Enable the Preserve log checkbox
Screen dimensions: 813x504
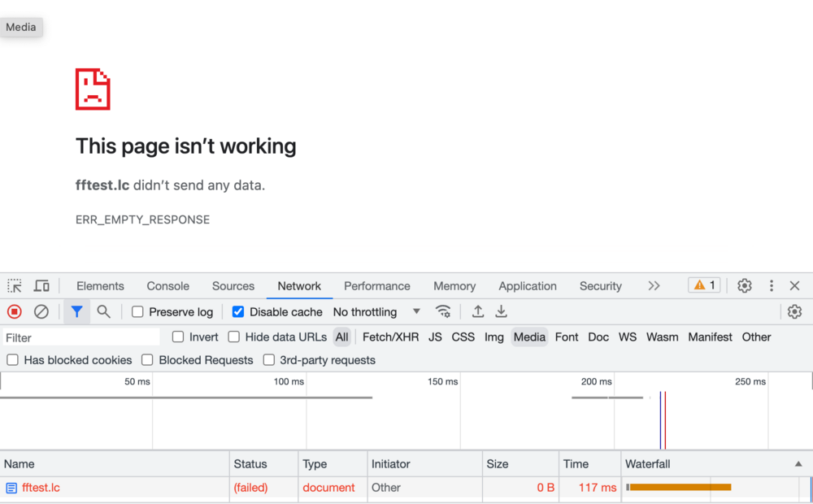point(137,312)
